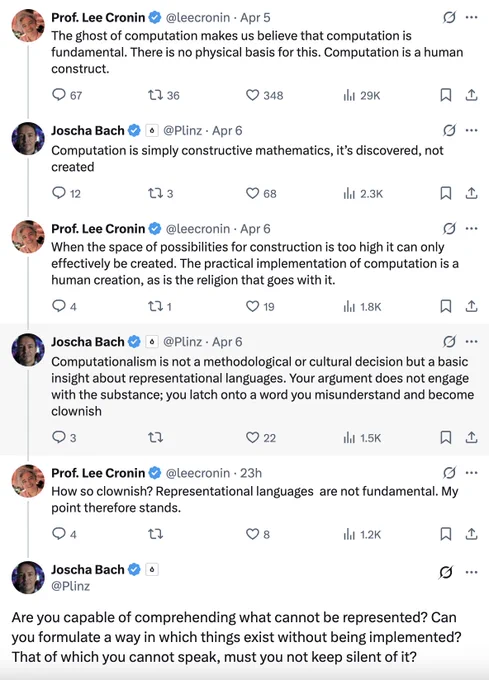
Task: Retweet the first tweet with 36 reposts
Action: [163, 95]
